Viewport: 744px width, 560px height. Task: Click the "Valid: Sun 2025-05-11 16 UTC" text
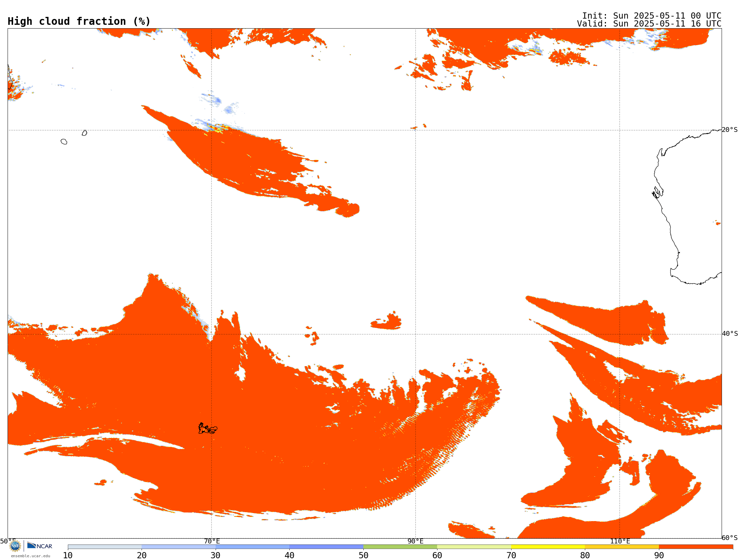pos(649,24)
